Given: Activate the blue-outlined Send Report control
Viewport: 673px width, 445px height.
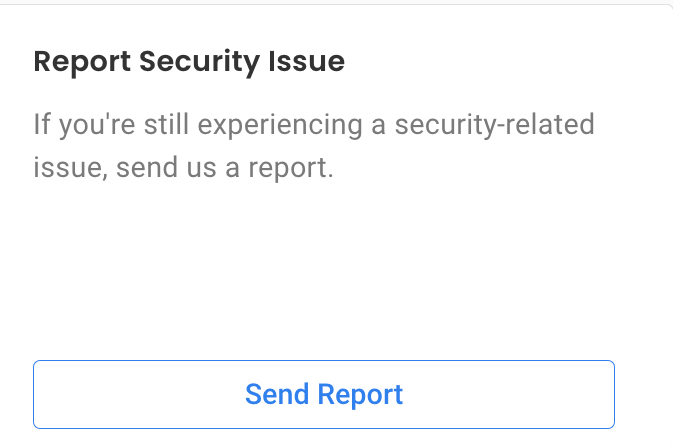Looking at the screenshot, I should click(x=324, y=394).
